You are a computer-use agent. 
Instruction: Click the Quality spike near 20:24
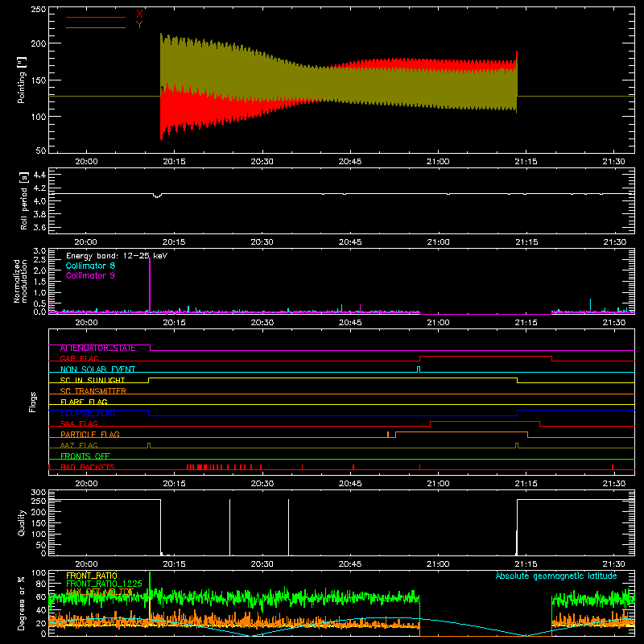[229, 527]
